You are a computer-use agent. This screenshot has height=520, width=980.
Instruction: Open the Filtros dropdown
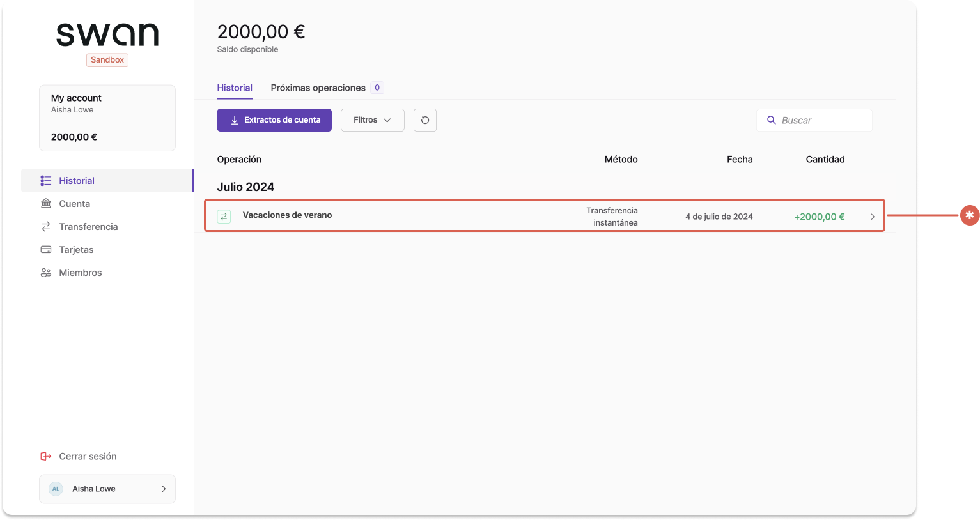[x=373, y=120]
